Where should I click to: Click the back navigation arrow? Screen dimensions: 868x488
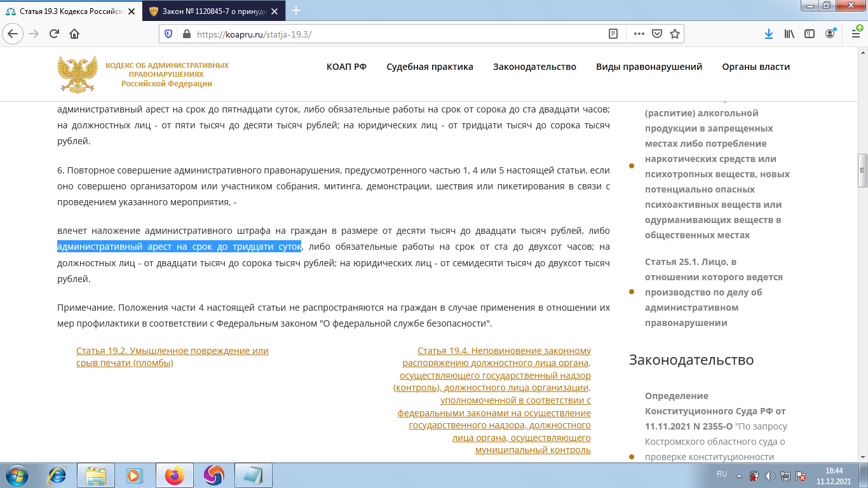click(x=14, y=34)
